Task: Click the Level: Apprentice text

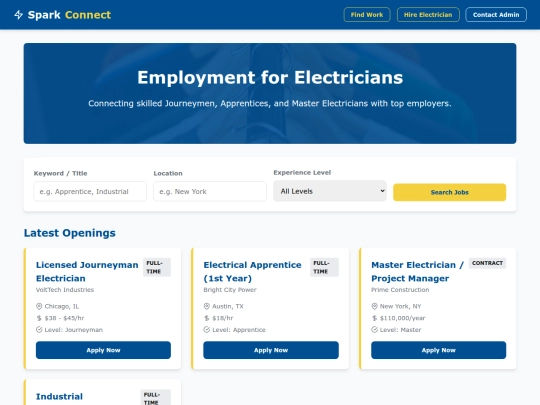Action: pyautogui.click(x=239, y=330)
